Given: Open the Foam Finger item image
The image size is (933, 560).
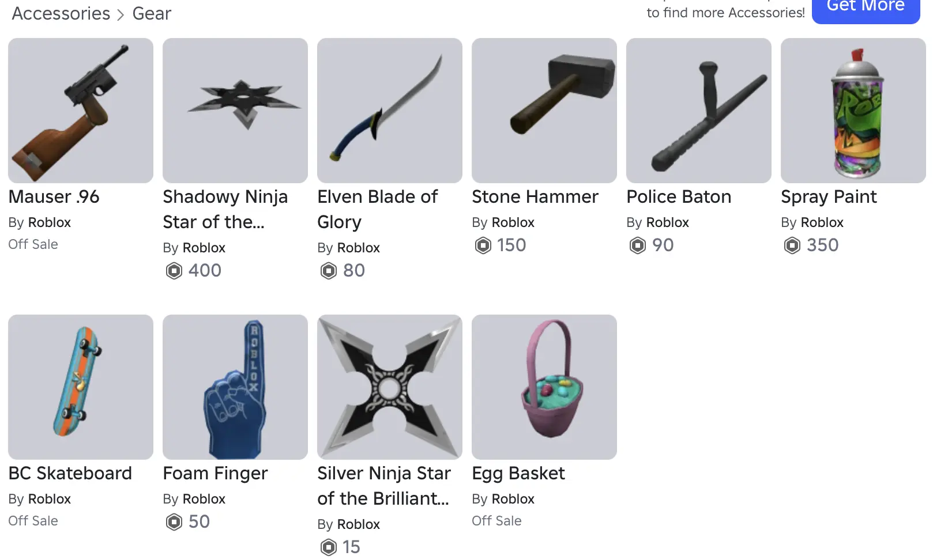Looking at the screenshot, I should point(235,387).
